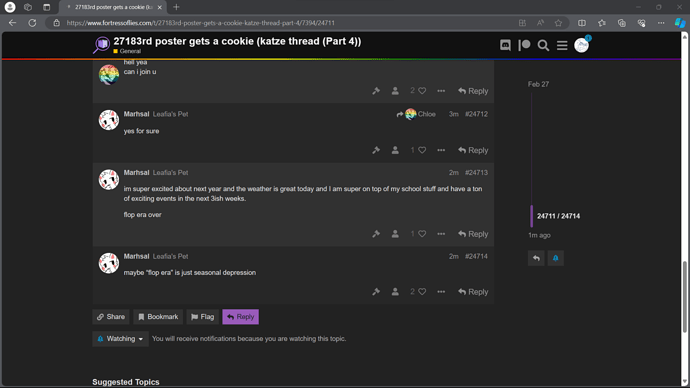Go back with the browser back arrow

coord(12,23)
